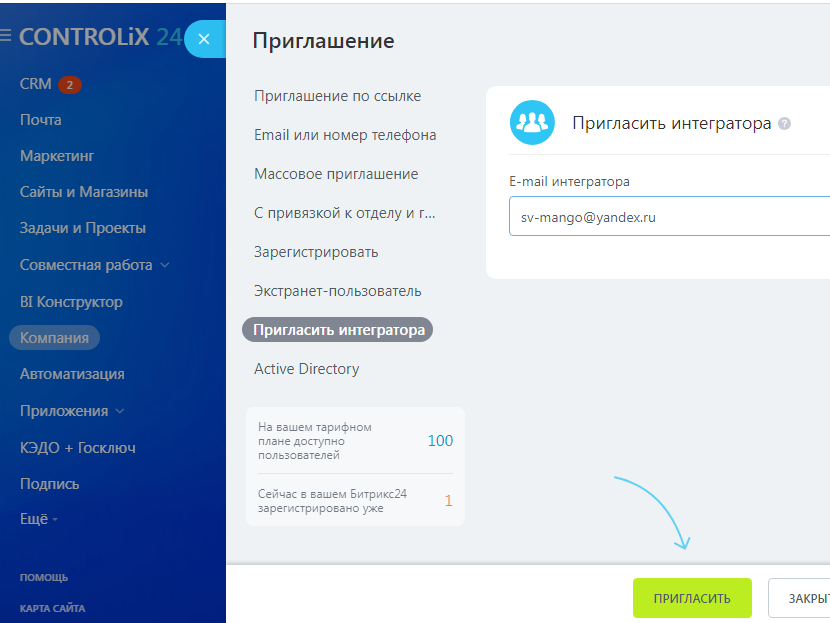Open Автоматизация section
Screen dimensions: 830x623
pyautogui.click(x=72, y=374)
